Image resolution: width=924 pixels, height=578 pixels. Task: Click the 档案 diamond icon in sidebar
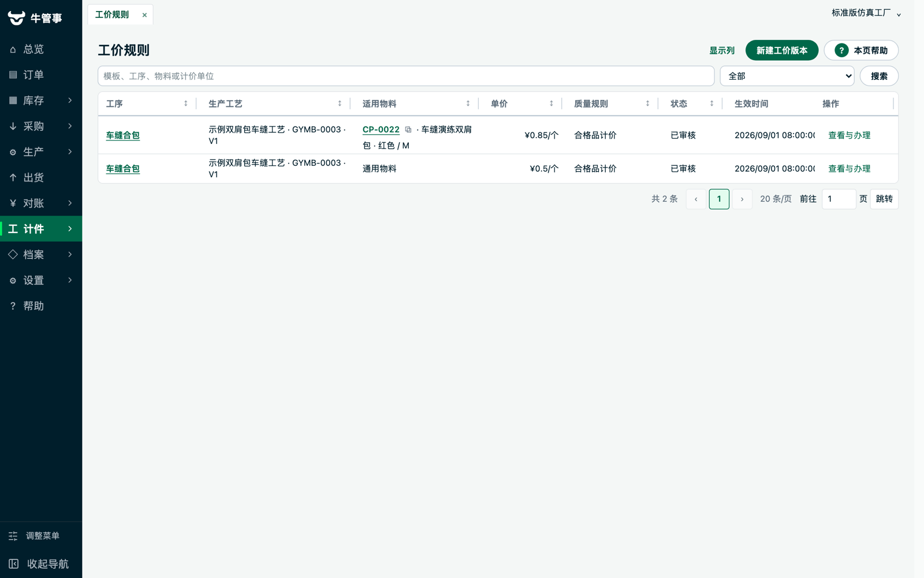click(13, 254)
